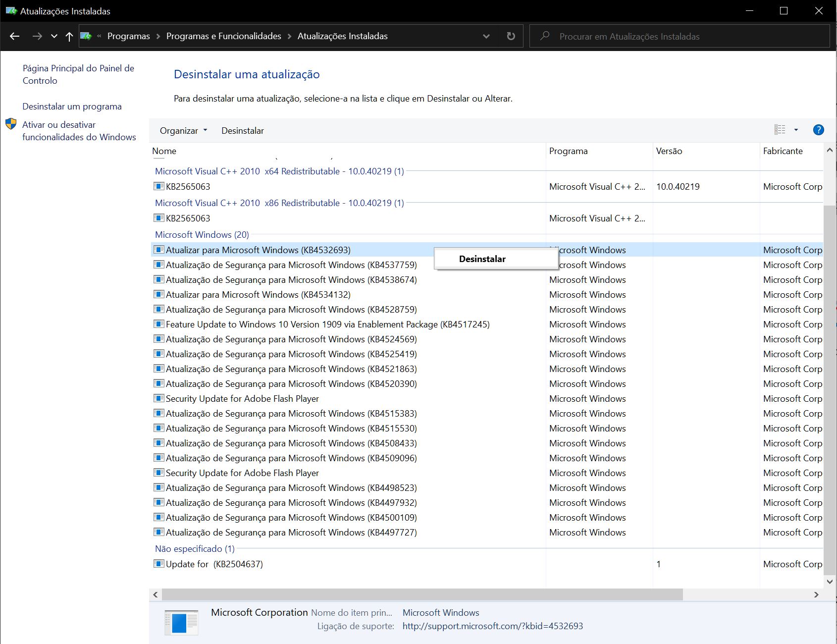Click Desinstalar in the toolbar
Screen dimensions: 837x644
click(242, 131)
